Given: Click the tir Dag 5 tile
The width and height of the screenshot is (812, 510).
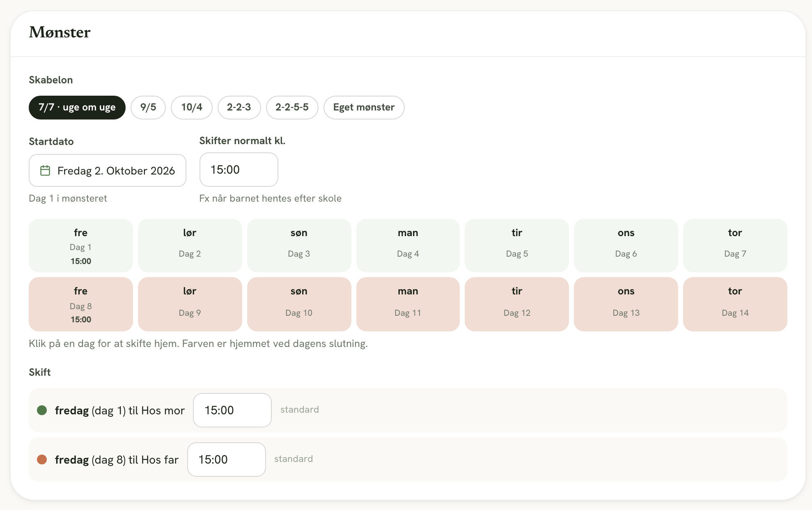Looking at the screenshot, I should pyautogui.click(x=517, y=246).
